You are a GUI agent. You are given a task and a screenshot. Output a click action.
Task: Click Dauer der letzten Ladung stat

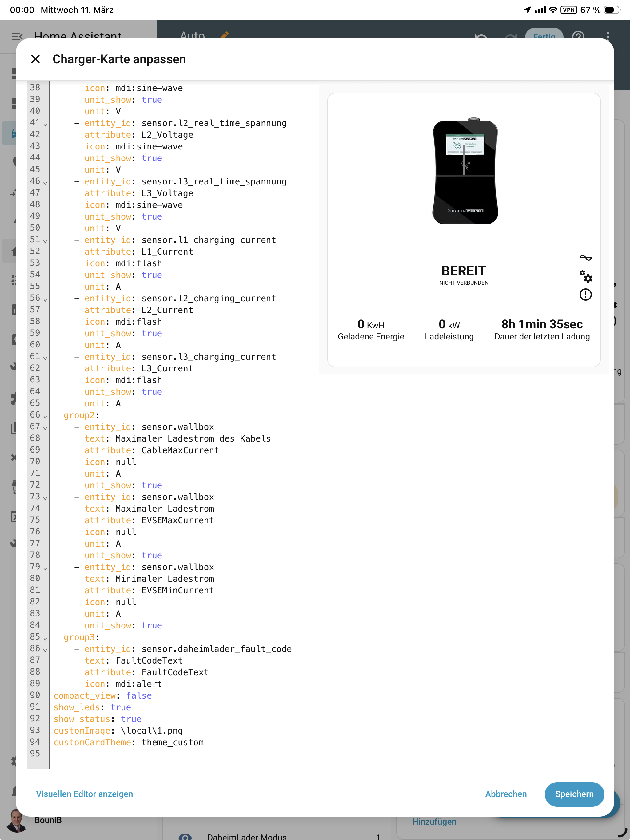541,330
